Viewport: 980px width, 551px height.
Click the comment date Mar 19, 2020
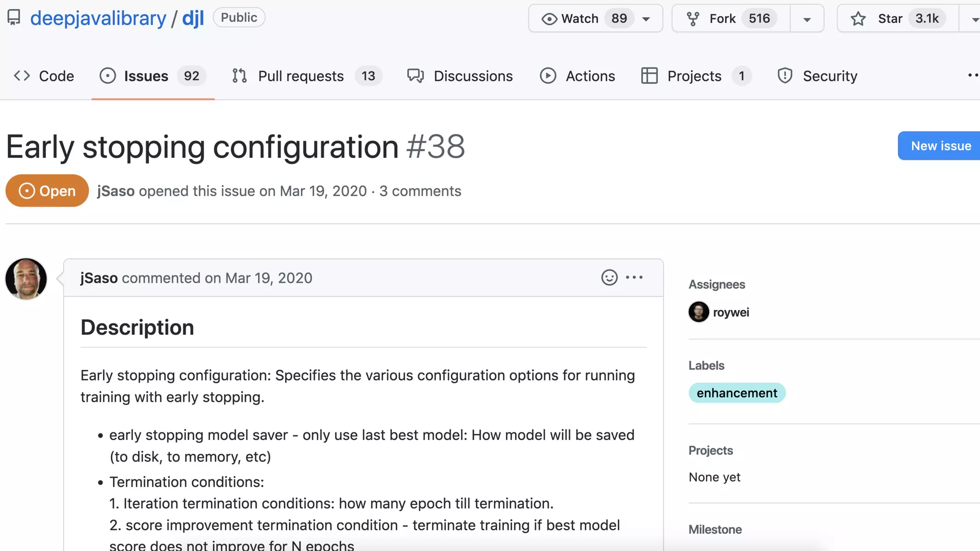[x=269, y=278]
